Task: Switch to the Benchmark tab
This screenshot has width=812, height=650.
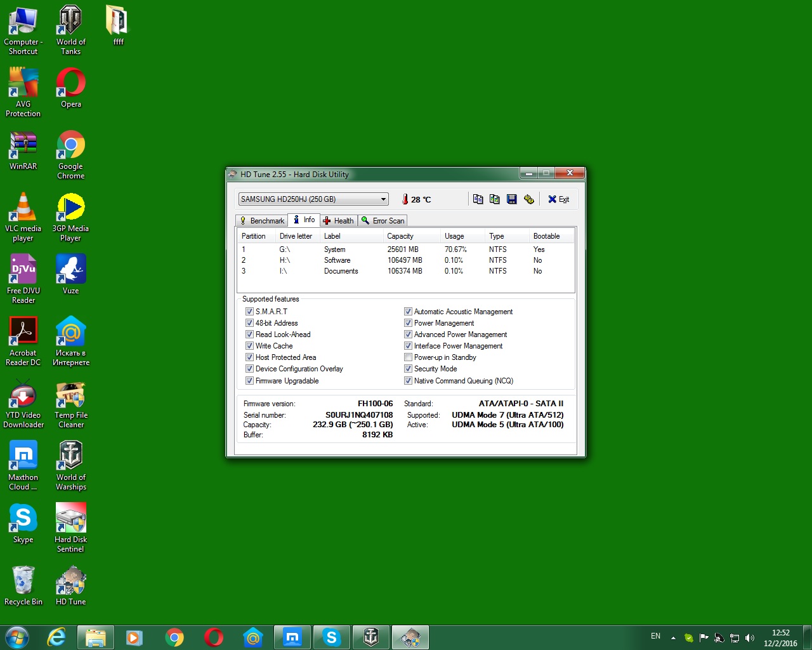Action: pos(262,221)
